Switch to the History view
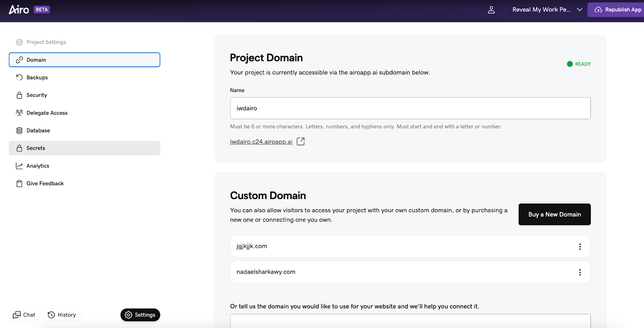644x328 pixels. (62, 315)
